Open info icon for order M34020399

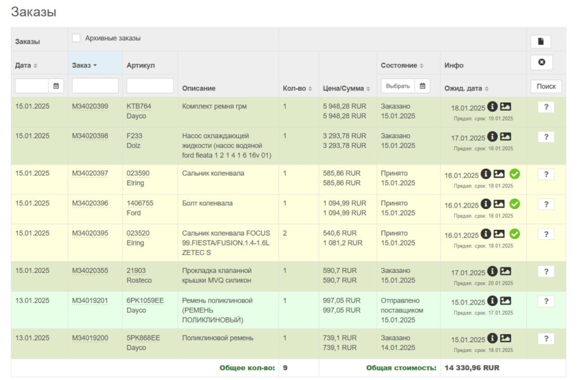tap(492, 107)
